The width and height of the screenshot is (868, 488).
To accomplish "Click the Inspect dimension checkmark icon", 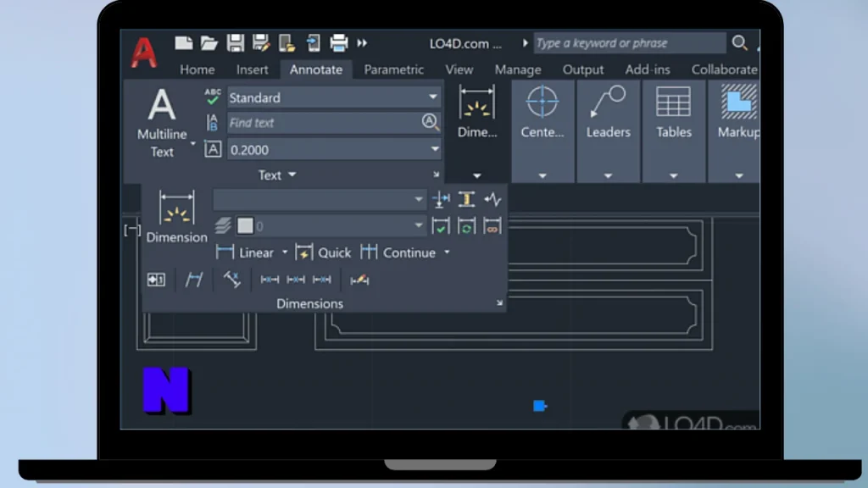I will tap(441, 225).
